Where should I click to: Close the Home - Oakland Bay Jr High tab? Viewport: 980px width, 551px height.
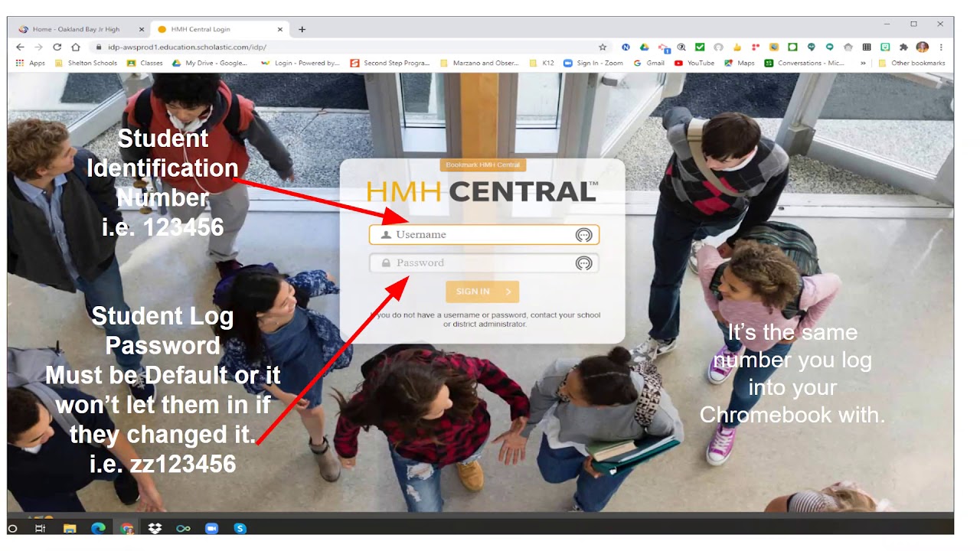click(x=141, y=29)
